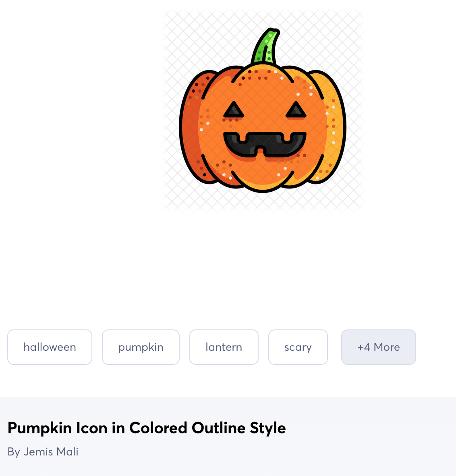456x476 pixels.
Task: Open the "lantern" tag
Action: pyautogui.click(x=224, y=347)
